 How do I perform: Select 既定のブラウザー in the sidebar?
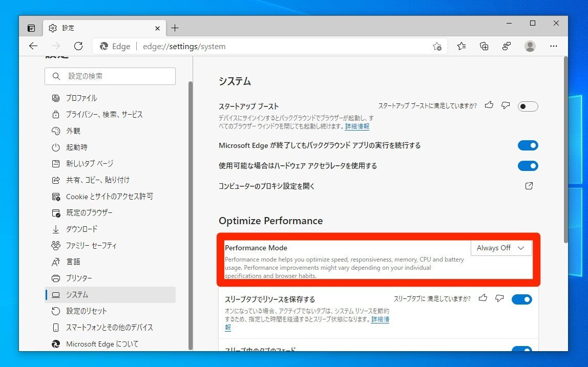click(x=110, y=213)
